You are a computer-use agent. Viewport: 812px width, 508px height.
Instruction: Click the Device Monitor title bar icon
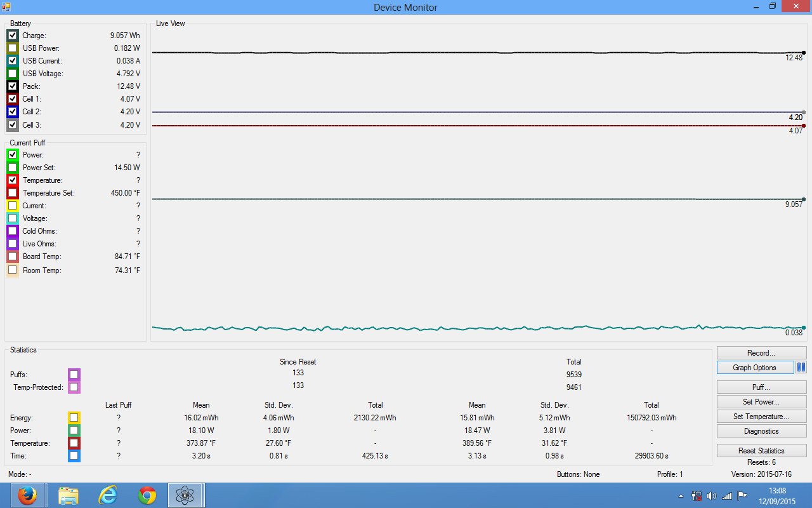point(6,7)
